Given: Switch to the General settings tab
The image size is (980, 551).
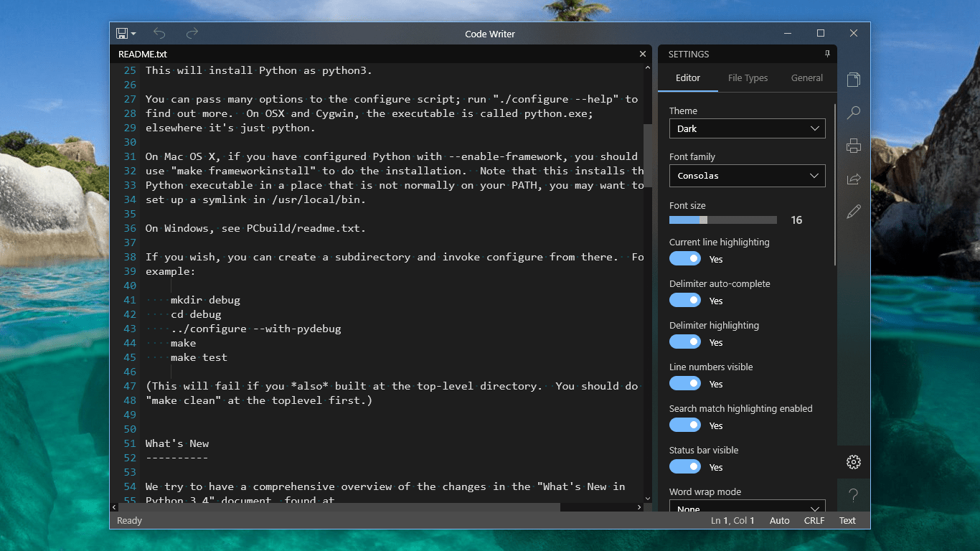Looking at the screenshot, I should tap(807, 78).
